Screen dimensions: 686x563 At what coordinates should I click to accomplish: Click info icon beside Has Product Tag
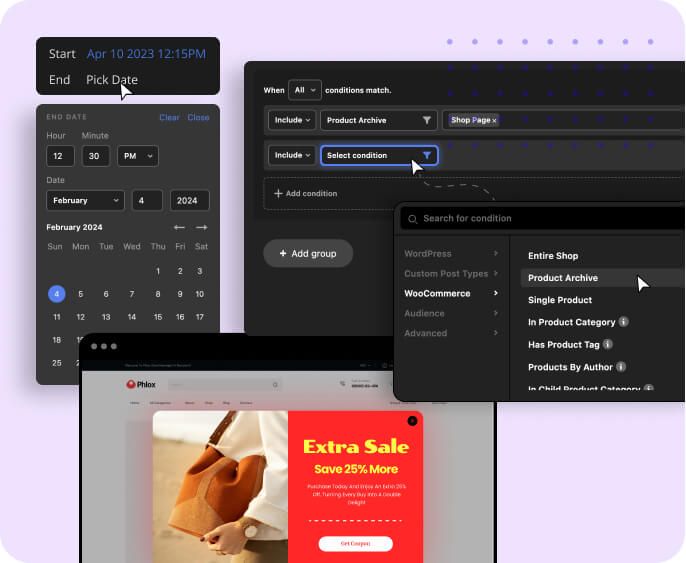[x=608, y=344]
